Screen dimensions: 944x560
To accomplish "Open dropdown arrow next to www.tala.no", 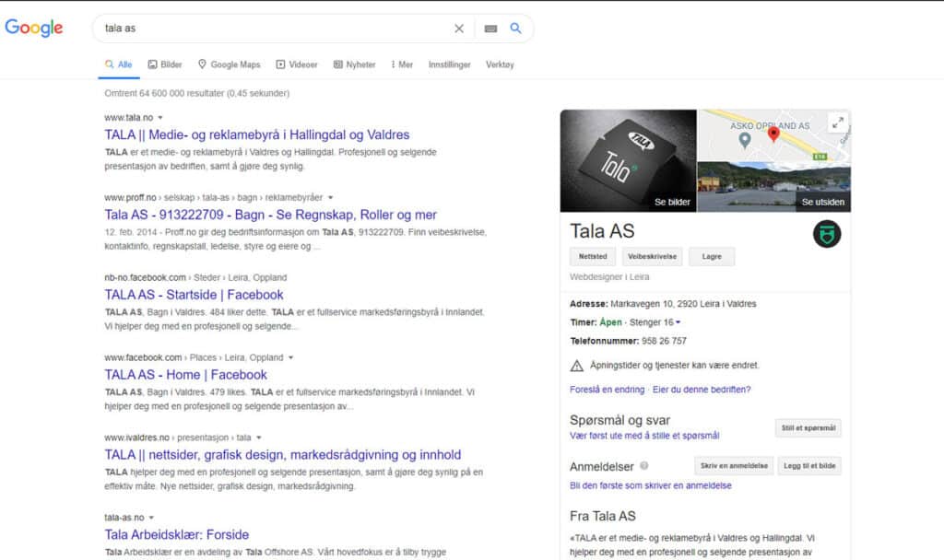I will pyautogui.click(x=159, y=118).
